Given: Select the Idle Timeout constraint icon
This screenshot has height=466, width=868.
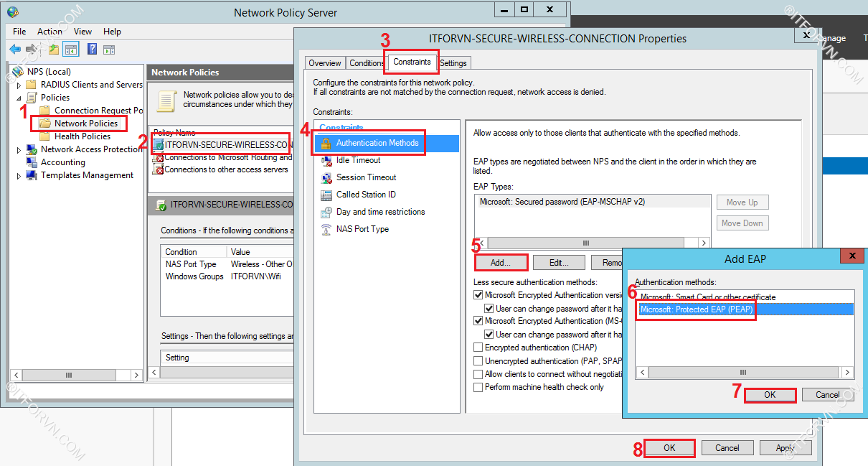Looking at the screenshot, I should [x=326, y=160].
